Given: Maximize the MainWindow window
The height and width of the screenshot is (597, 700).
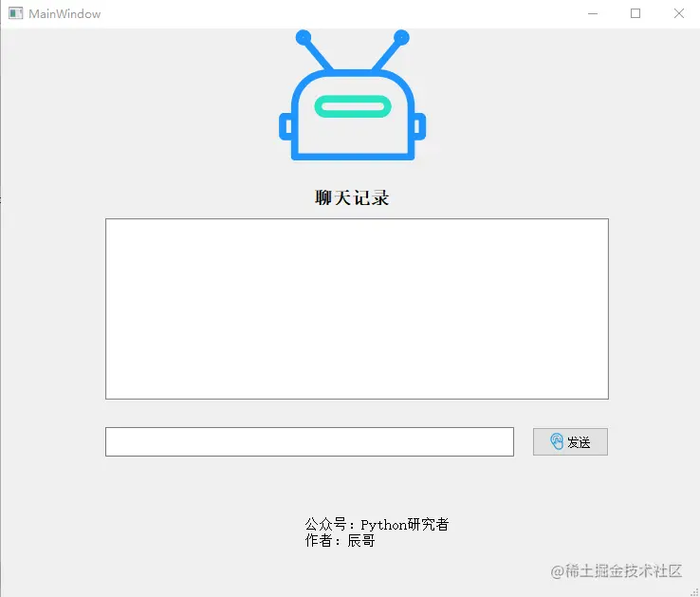Looking at the screenshot, I should tap(636, 13).
